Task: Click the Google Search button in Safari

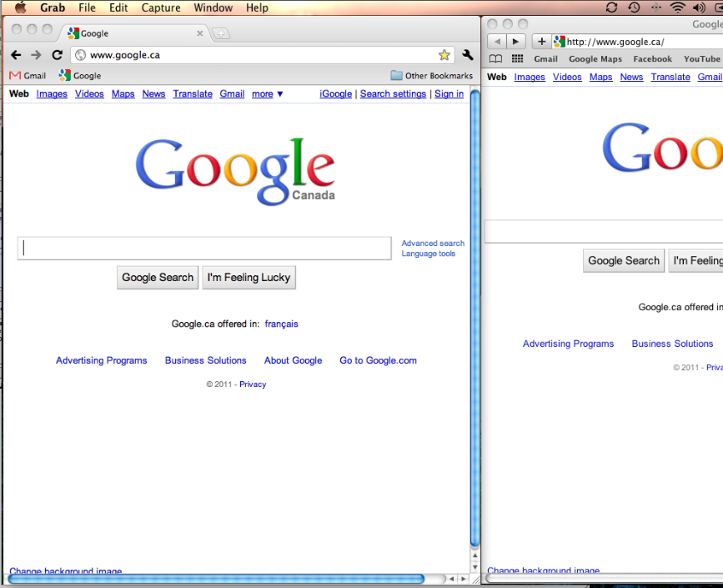Action: point(624,261)
